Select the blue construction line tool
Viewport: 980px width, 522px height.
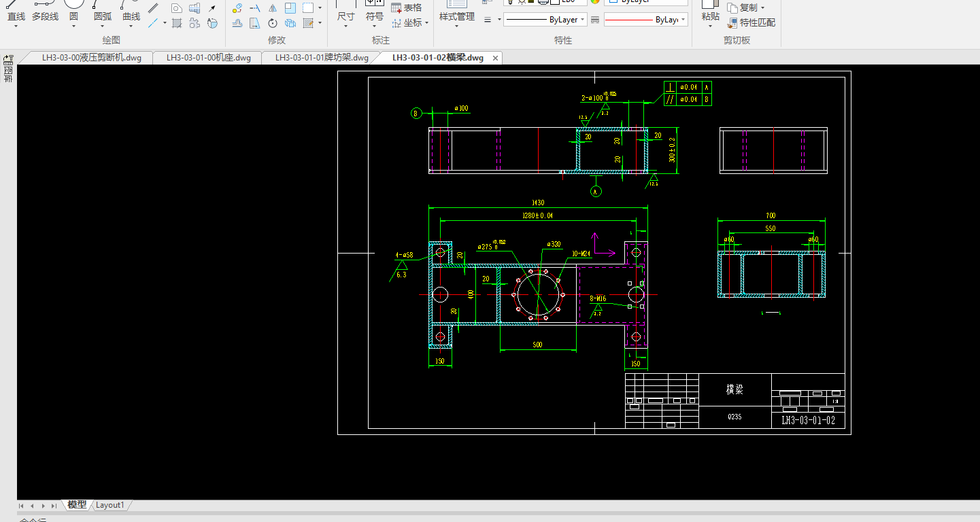point(154,23)
